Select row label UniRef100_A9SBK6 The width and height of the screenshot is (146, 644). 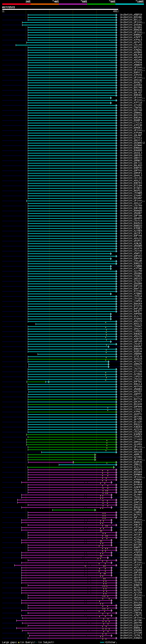coord(131,52)
